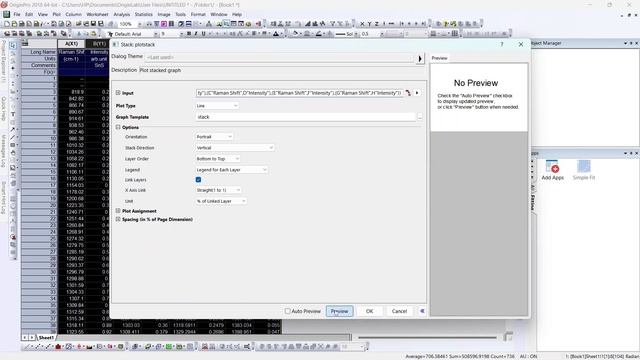This screenshot has height=360, width=640.
Task: Select the rectangle tool in left toolbar
Action: coord(13,145)
